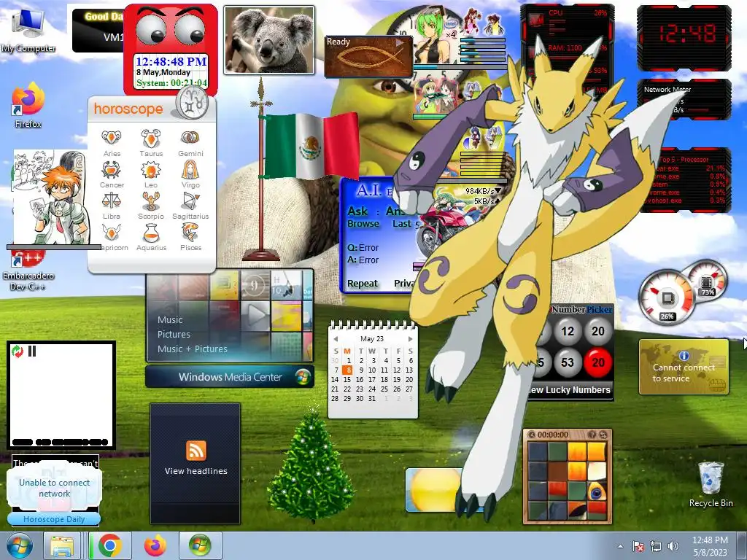Image resolution: width=747 pixels, height=560 pixels.
Task: Open the Windows Start menu orb
Action: (19, 545)
